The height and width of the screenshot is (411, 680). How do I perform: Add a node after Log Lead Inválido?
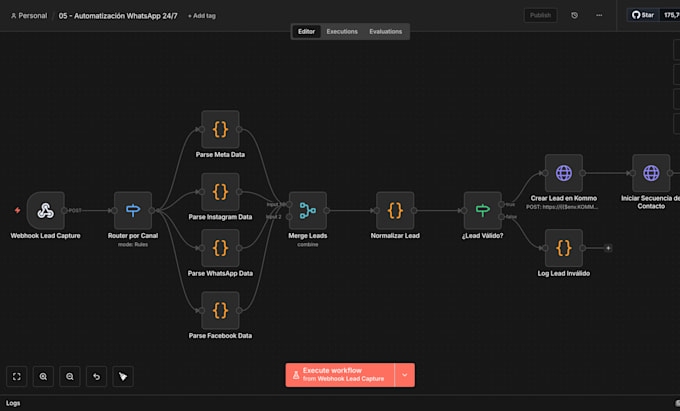[x=608, y=248]
